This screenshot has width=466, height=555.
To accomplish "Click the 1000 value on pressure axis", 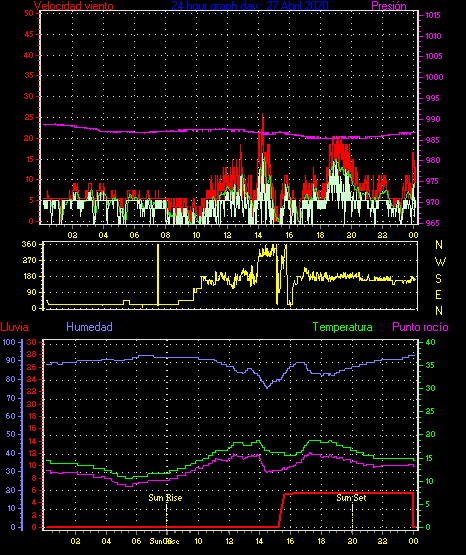I will 434,77.
